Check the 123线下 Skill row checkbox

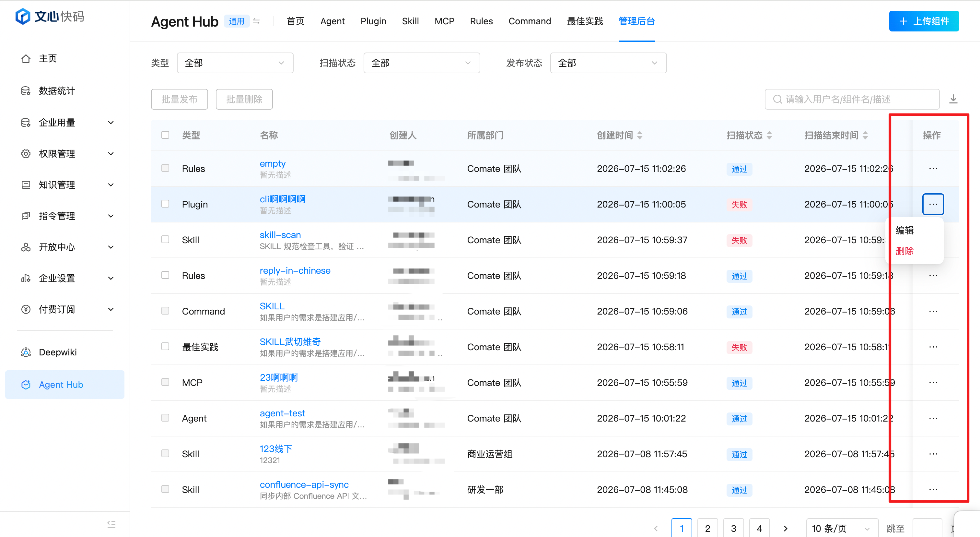tap(165, 454)
